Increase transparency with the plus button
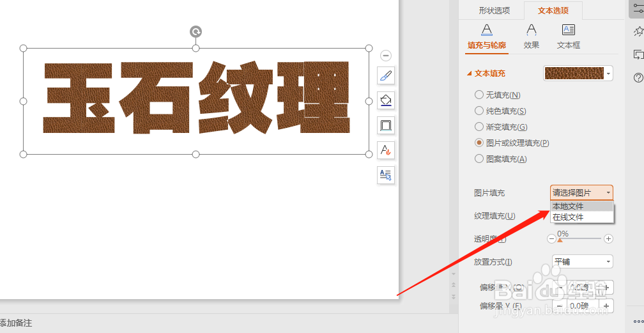644x333 pixels. tap(609, 239)
